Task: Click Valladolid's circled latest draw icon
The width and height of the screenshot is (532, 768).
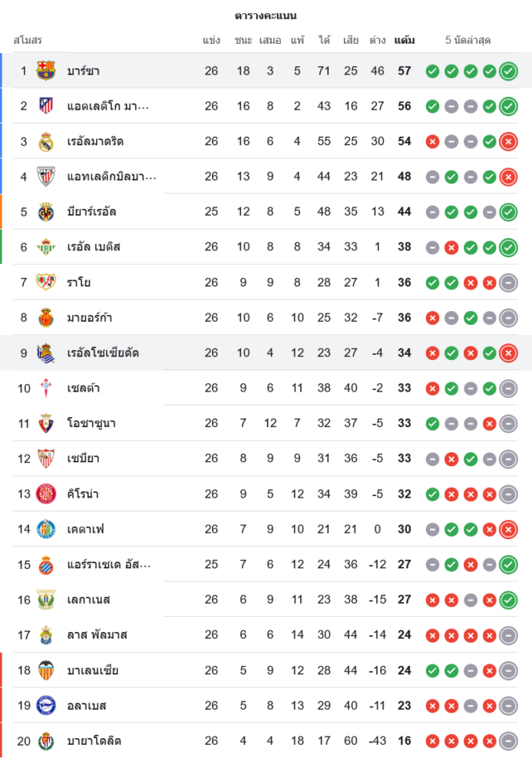Action: 507,741
